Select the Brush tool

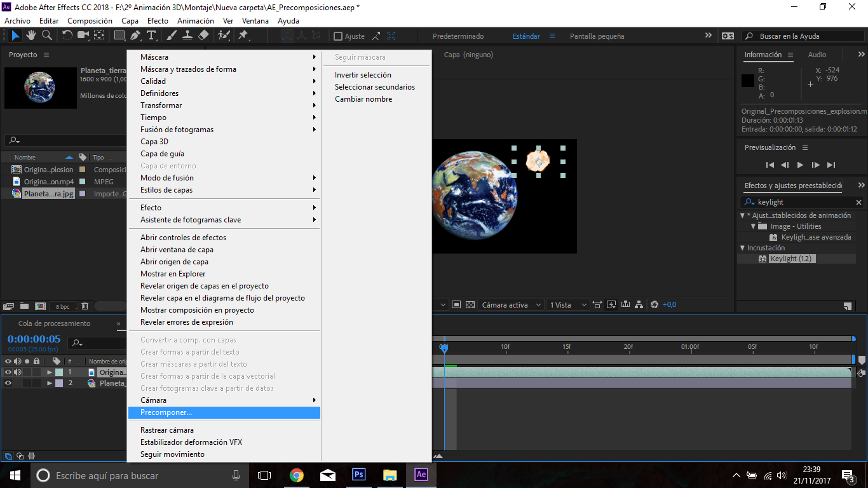(x=170, y=36)
